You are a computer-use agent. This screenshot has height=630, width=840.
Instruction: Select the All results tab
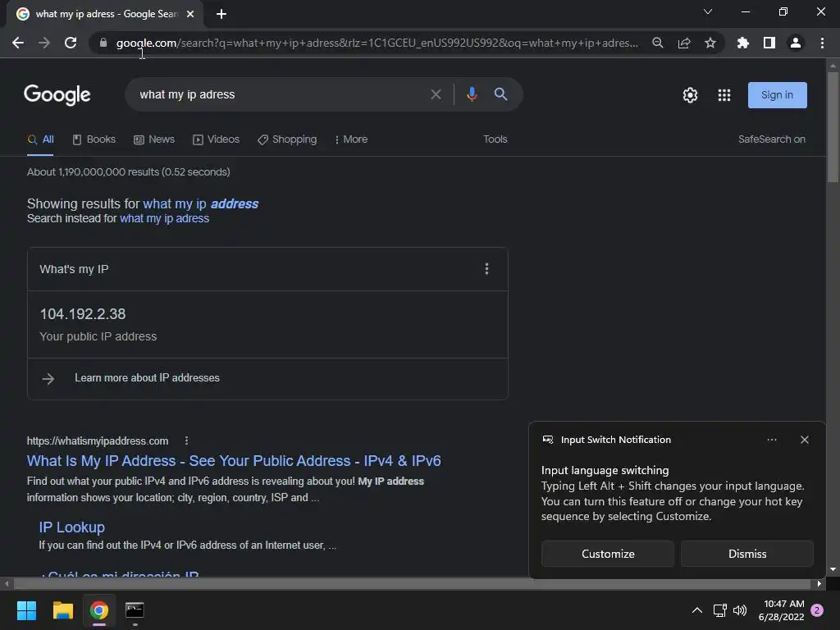point(41,139)
